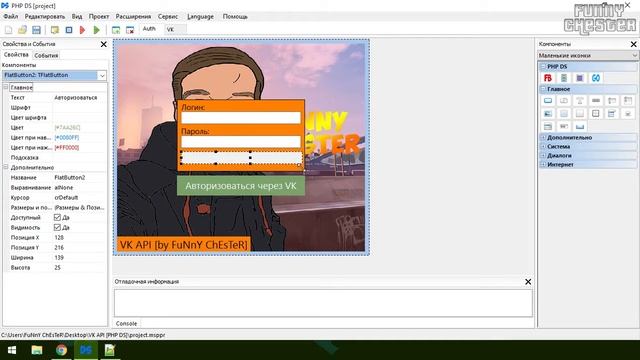
Task: Click the Курсор value crDefault
Action: pyautogui.click(x=66, y=197)
